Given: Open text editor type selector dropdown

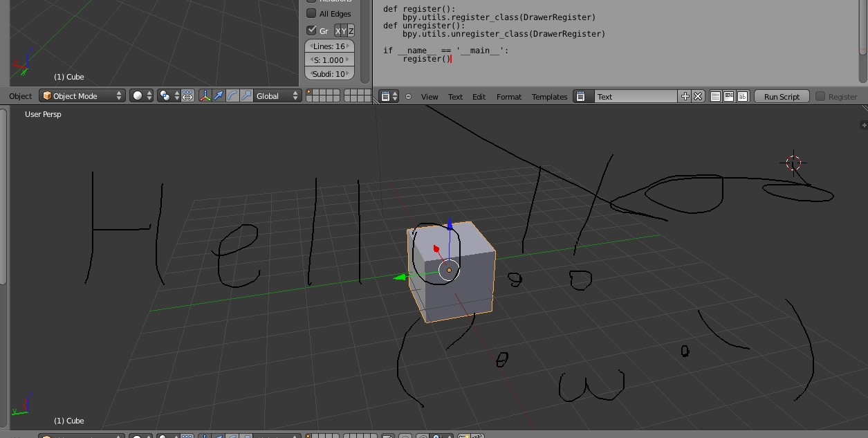Looking at the screenshot, I should click(389, 97).
